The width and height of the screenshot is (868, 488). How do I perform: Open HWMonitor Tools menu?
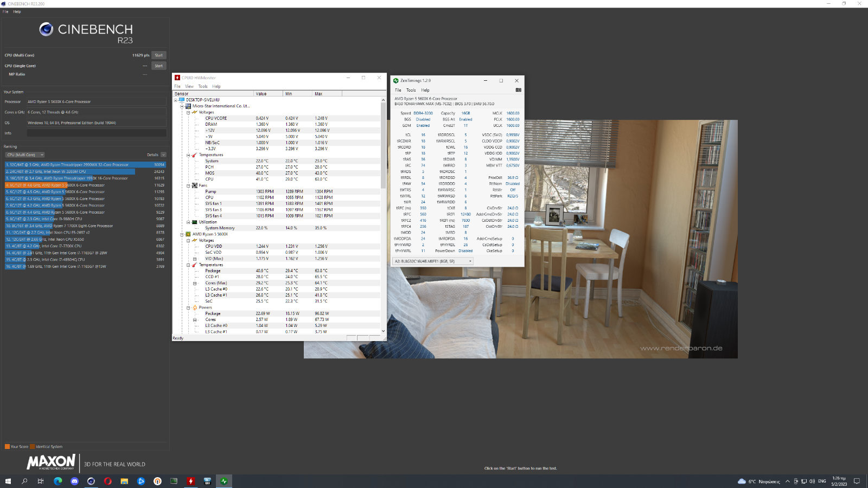pos(203,86)
